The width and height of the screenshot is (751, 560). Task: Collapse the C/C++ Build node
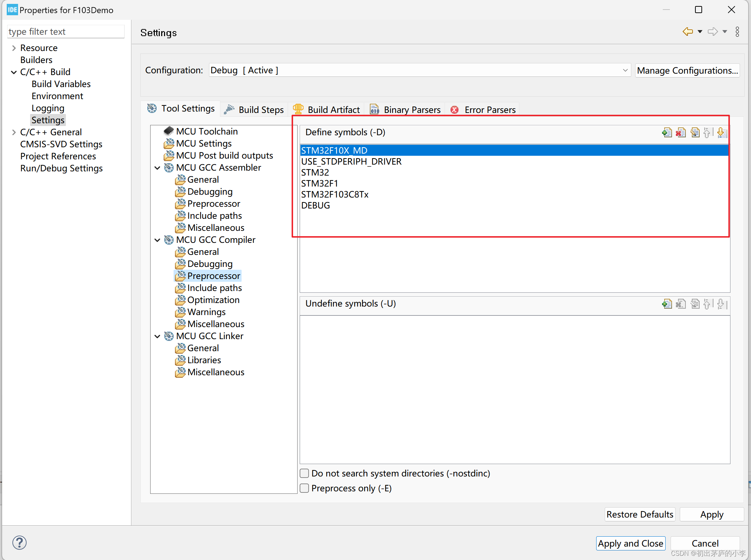tap(14, 72)
